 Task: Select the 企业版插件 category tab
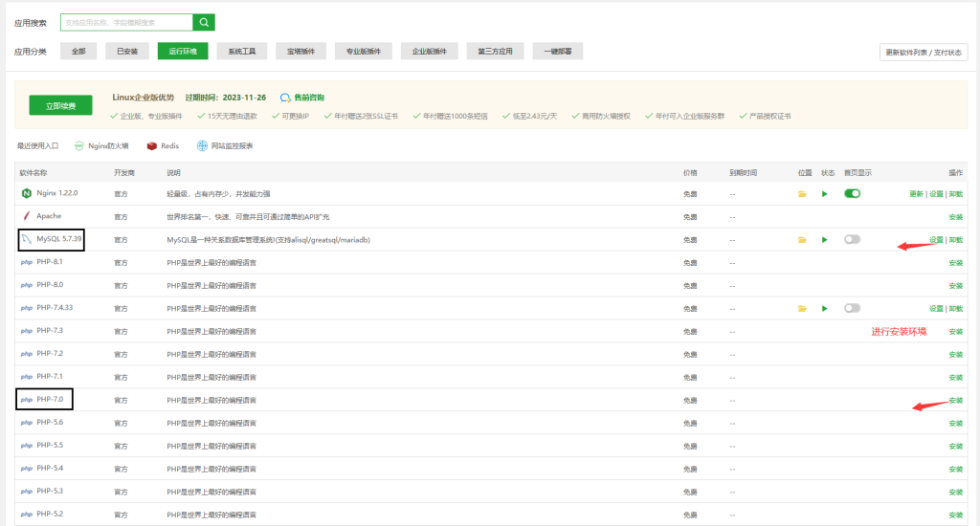[430, 52]
